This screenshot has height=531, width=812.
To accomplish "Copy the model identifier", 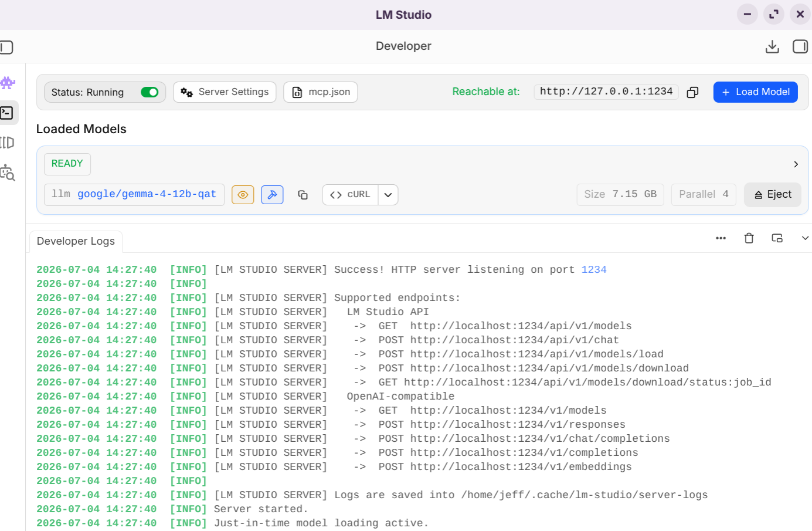I will click(303, 195).
